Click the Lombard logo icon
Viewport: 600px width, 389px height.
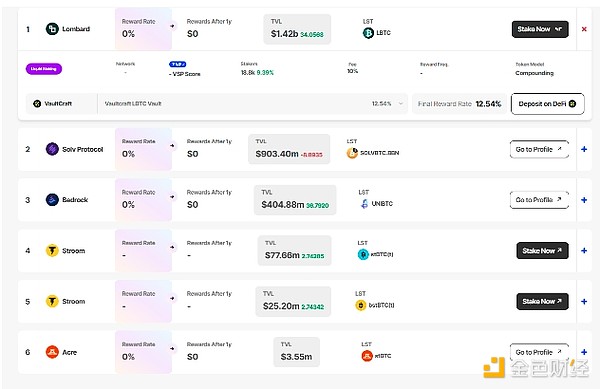point(52,29)
